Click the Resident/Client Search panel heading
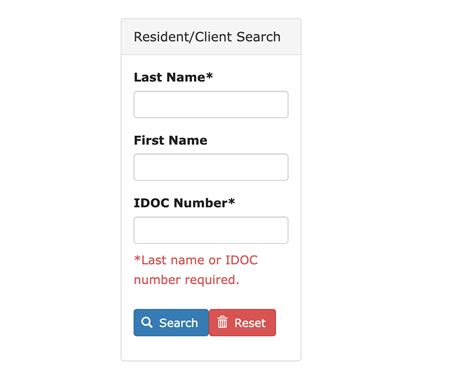The height and width of the screenshot is (368, 474). point(207,37)
